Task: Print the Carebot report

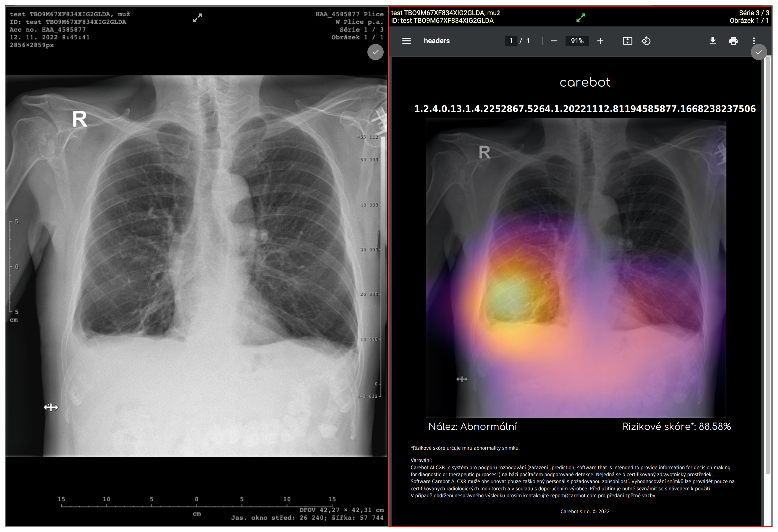Action: point(733,41)
